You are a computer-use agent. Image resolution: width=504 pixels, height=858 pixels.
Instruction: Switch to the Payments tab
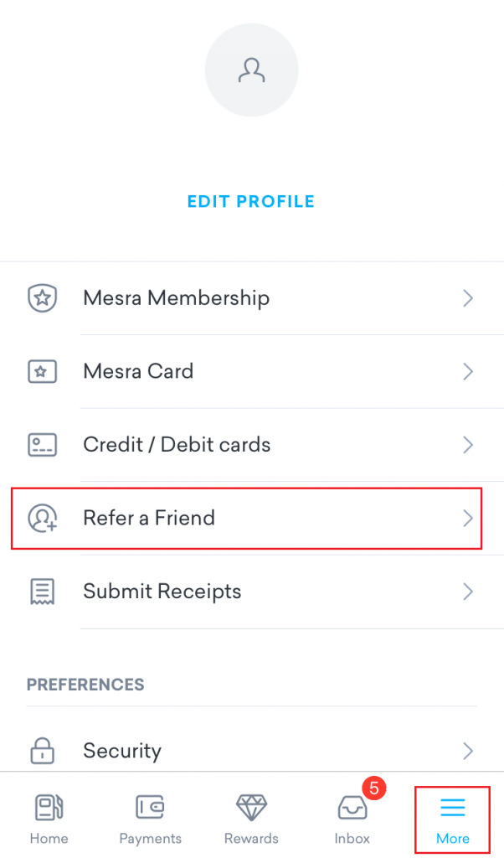click(151, 819)
